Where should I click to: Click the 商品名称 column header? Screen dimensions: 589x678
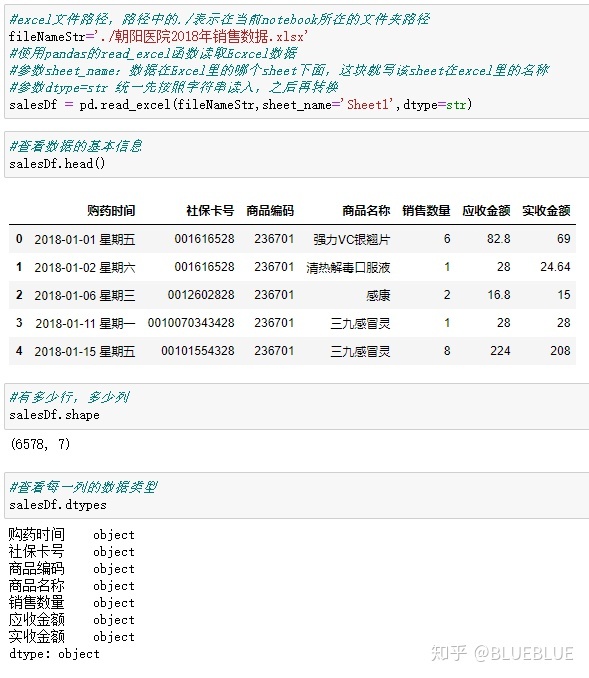point(366,211)
